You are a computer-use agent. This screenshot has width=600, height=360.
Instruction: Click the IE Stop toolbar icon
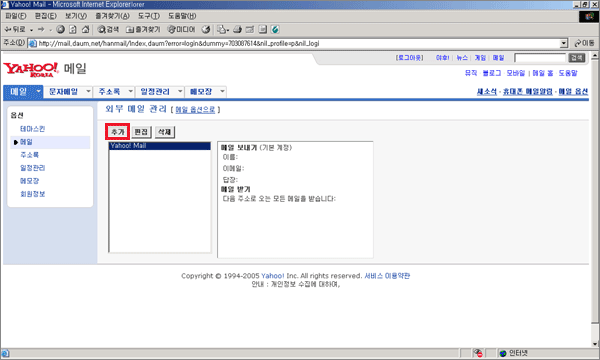(60, 29)
